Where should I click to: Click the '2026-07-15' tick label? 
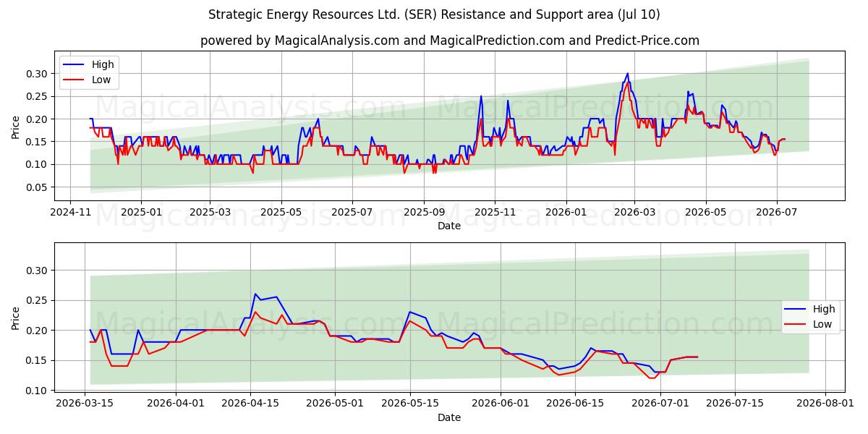click(x=735, y=404)
